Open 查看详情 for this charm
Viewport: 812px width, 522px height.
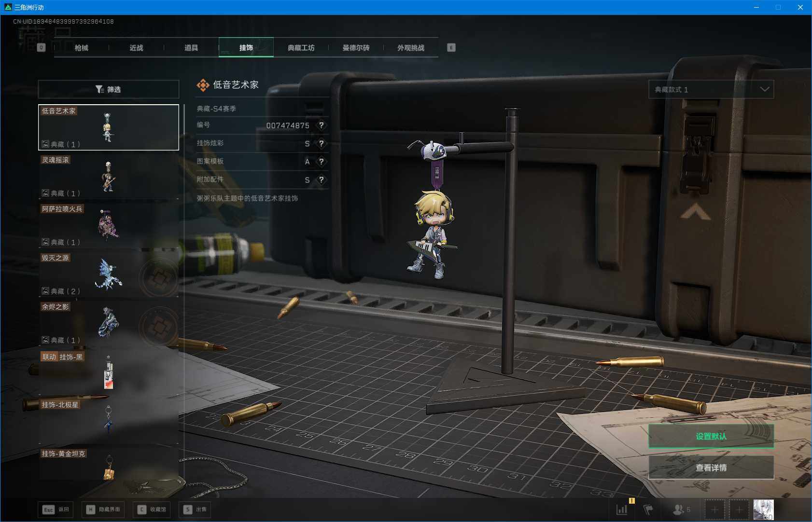(711, 467)
